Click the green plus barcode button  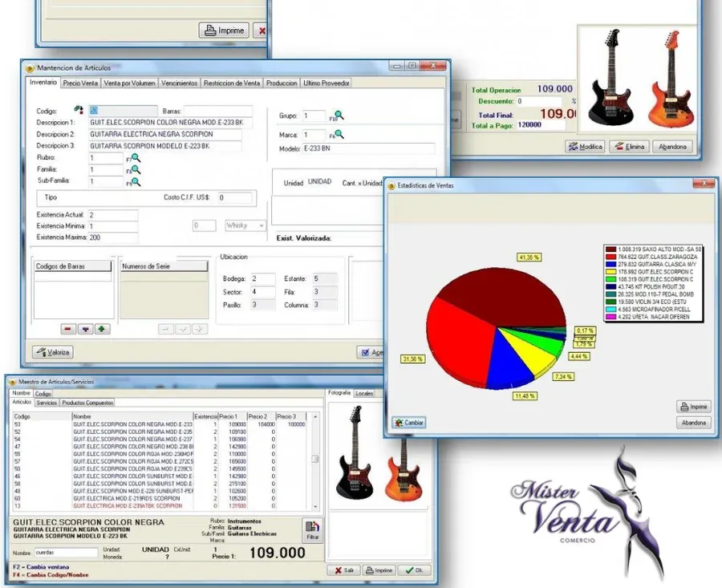102,329
